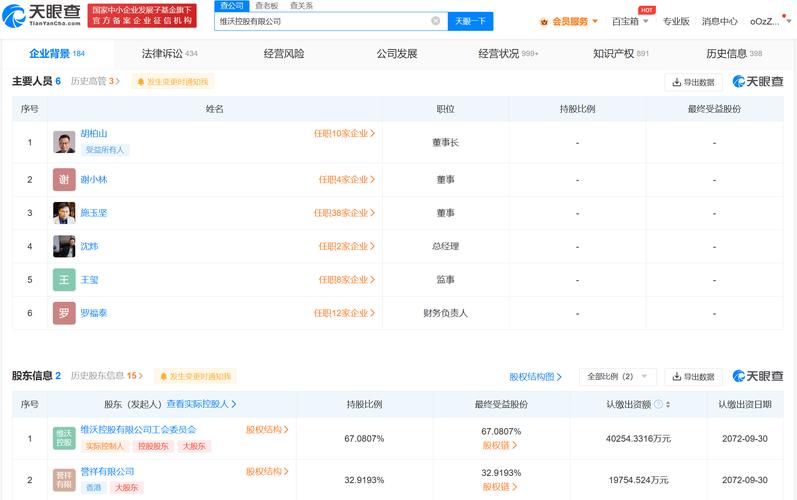Export data from the 主要人员 section
The height and width of the screenshot is (500, 797).
click(693, 82)
